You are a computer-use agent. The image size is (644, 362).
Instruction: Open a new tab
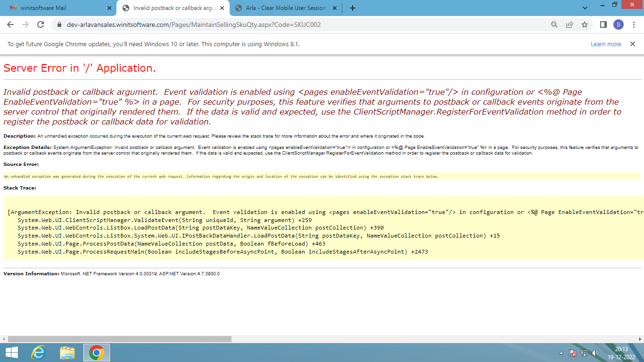click(353, 8)
